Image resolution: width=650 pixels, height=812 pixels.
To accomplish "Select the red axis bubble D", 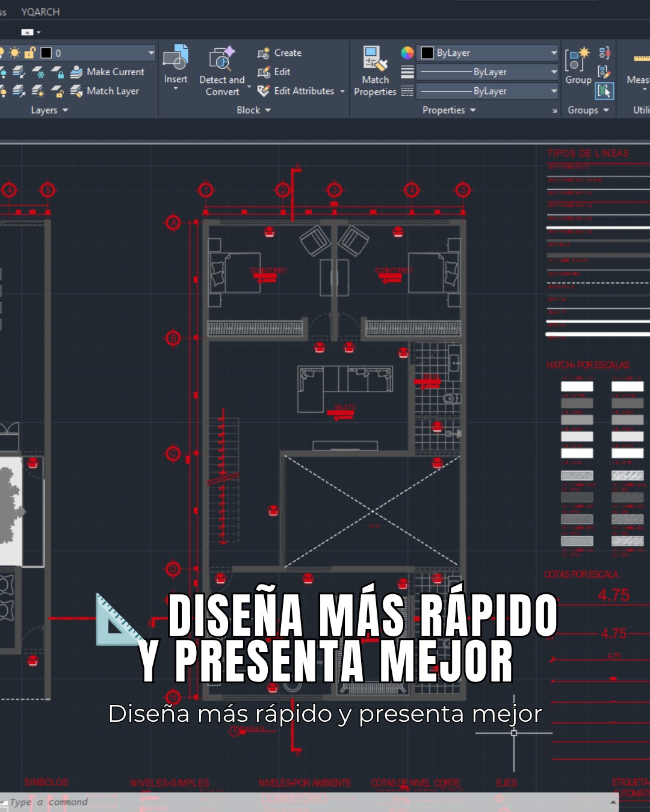I will tap(173, 568).
